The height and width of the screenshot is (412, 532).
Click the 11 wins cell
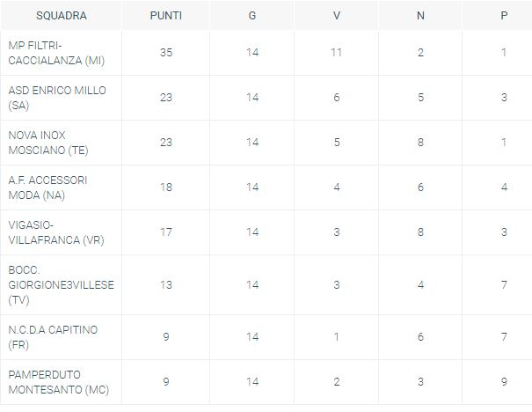pos(336,53)
